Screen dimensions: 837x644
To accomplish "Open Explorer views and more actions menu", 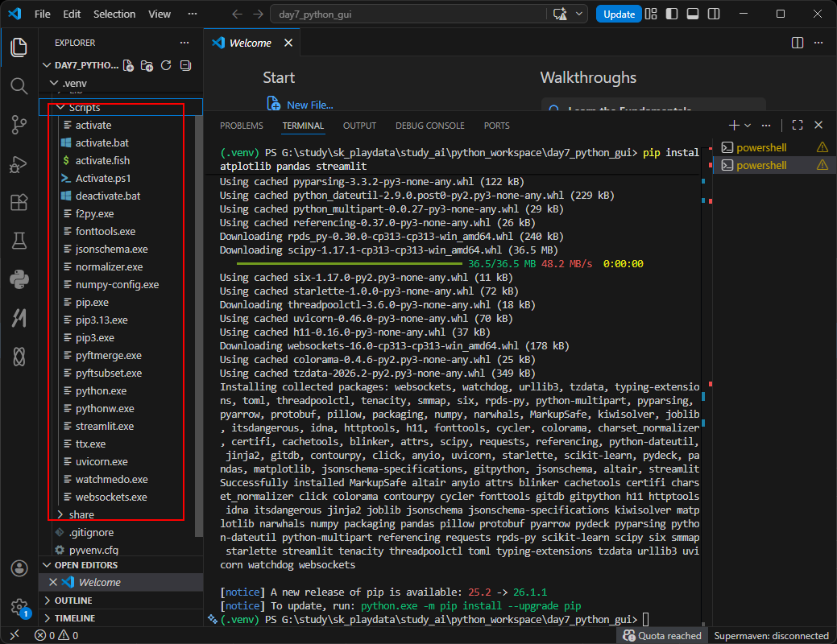I will point(184,43).
